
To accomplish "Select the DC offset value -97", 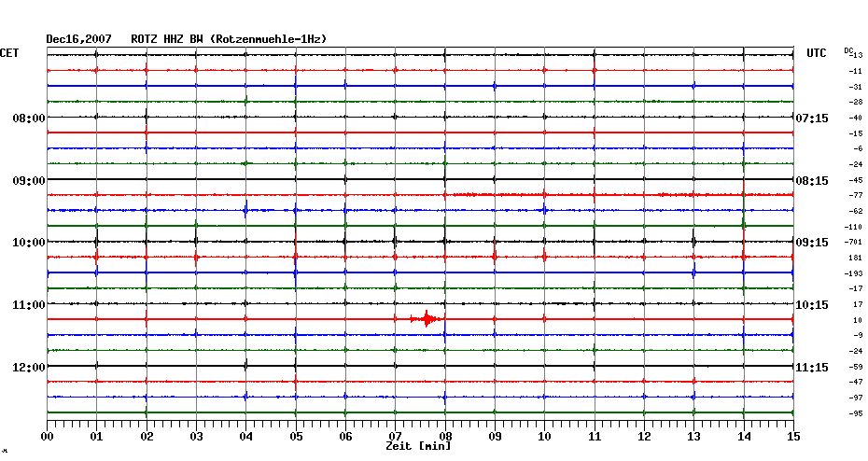I will click(855, 398).
